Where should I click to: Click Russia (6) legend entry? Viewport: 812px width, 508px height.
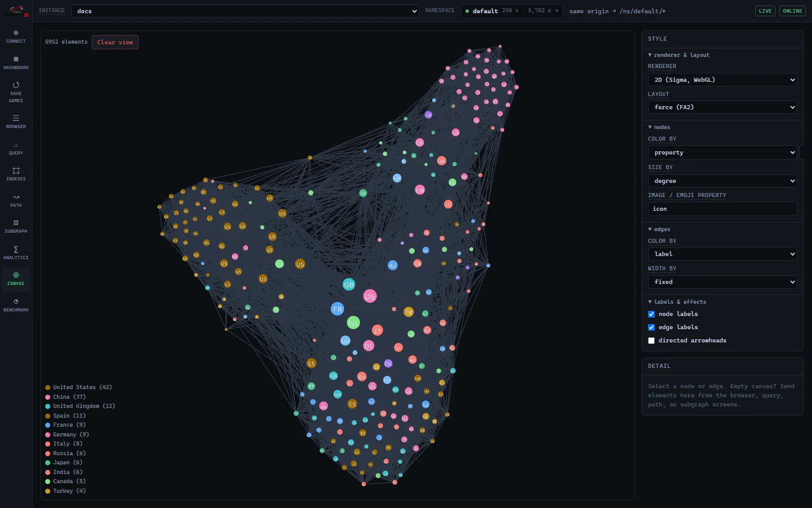point(65,453)
